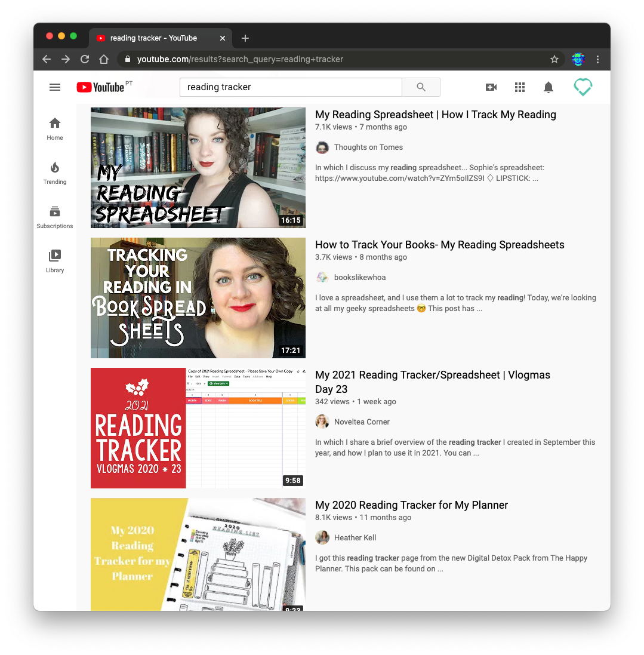Viewport: 644px width, 655px height.
Task: Click into the reading tracker search field
Action: (x=291, y=87)
